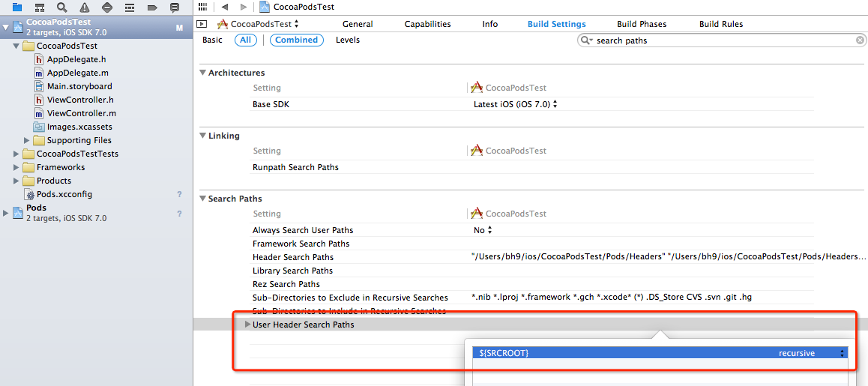Screen dimensions: 868x386
Task: Collapse the CocoaPodsTest project root
Action: (x=5, y=26)
